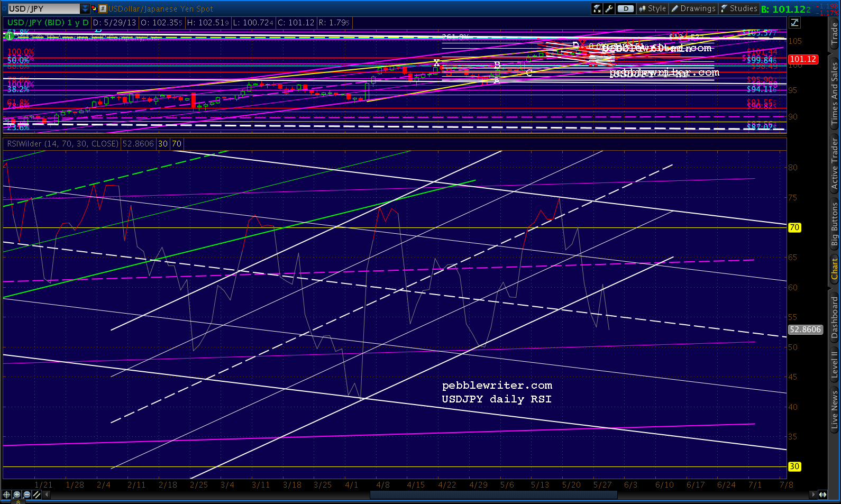Open the Times And Sales side tab
The image size is (841, 504).
click(835, 93)
